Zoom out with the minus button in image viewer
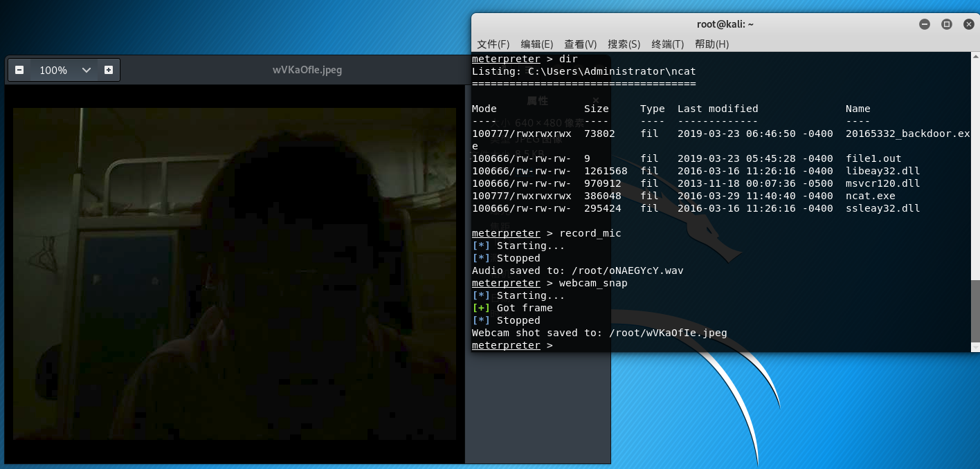 point(19,70)
